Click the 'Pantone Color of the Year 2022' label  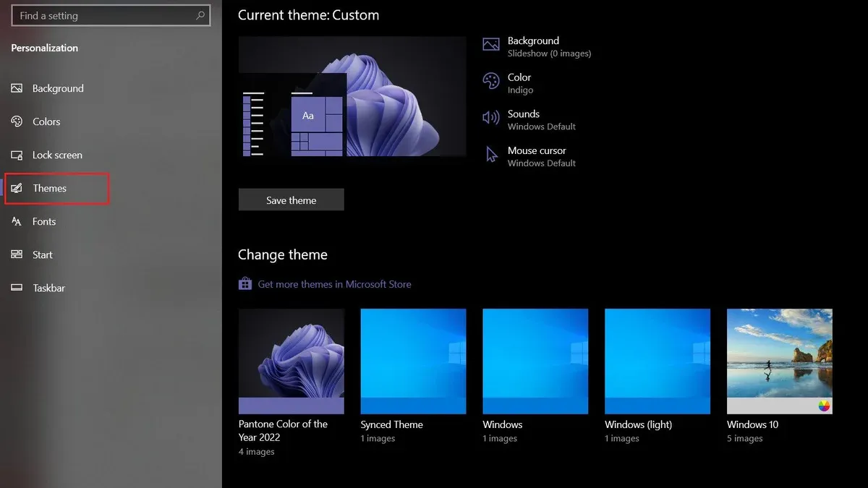tap(283, 431)
